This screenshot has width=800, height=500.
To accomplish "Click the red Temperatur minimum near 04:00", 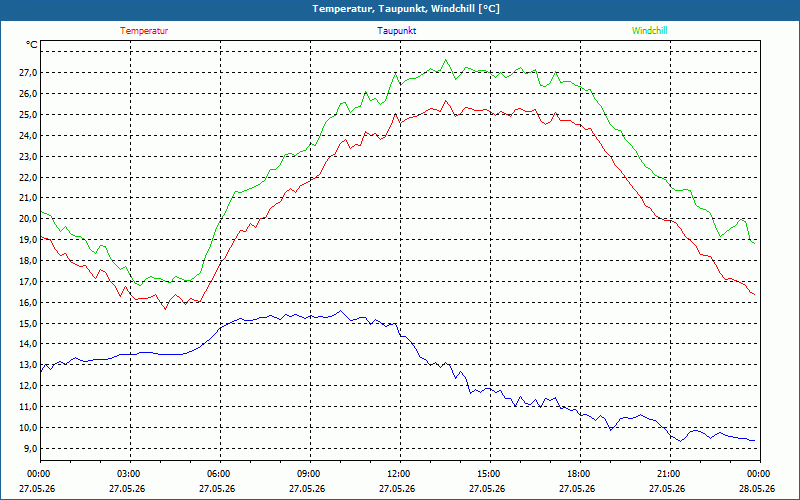I will coord(165,309).
